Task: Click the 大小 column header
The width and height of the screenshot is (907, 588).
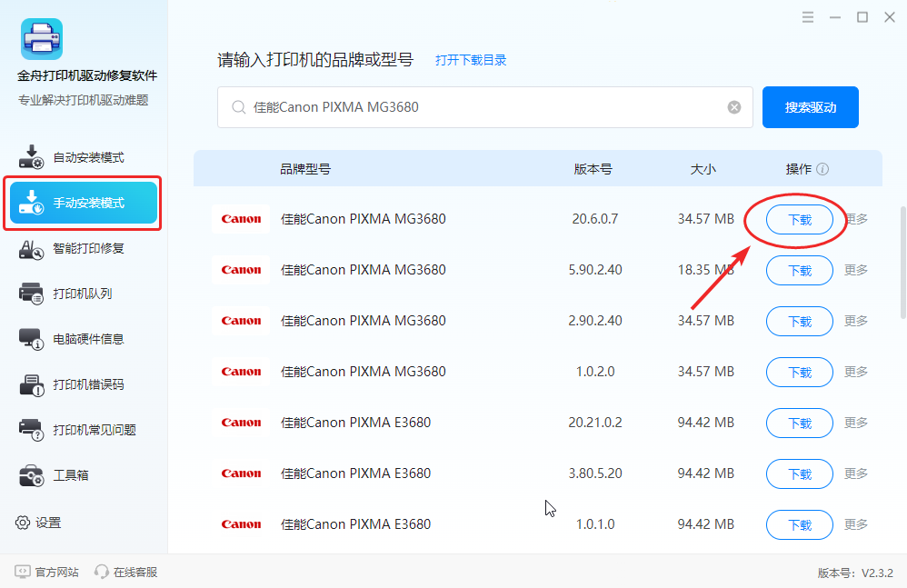Action: pos(703,169)
